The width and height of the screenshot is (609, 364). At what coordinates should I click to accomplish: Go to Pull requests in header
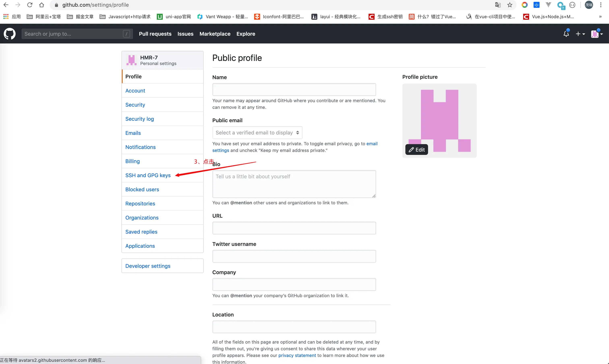155,34
